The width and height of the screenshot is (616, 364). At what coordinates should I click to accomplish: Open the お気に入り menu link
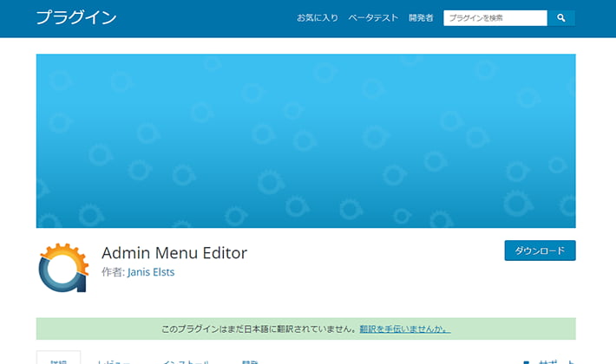tap(317, 18)
